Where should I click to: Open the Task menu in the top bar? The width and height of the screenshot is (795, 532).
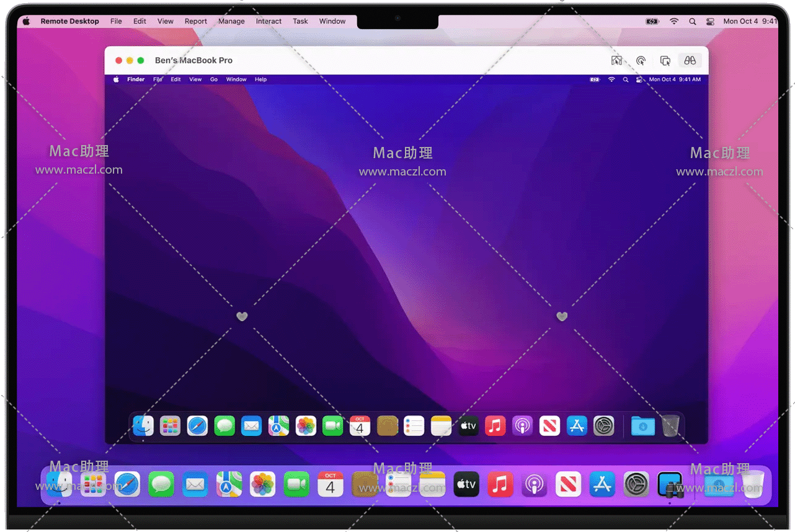pyautogui.click(x=300, y=21)
